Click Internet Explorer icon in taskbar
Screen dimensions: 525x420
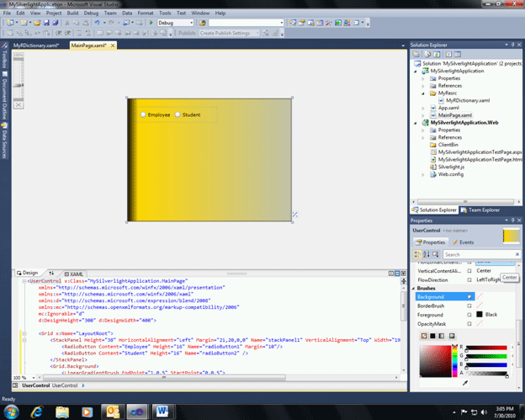36,412
